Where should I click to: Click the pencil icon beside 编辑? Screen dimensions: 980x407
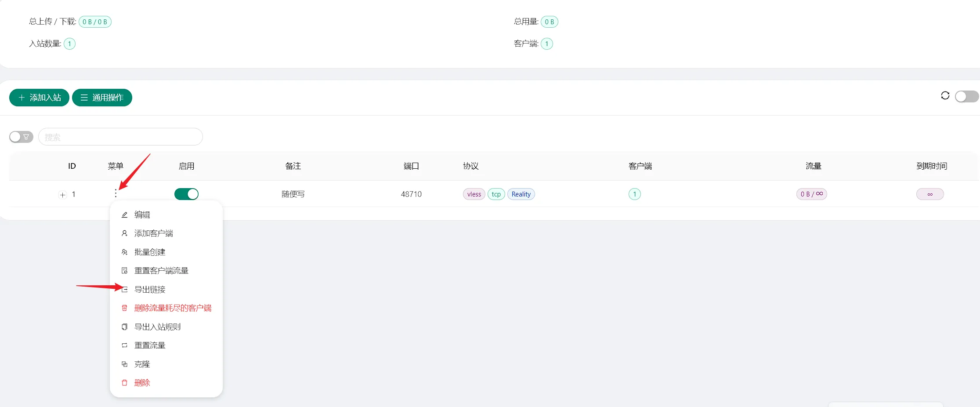pos(125,215)
